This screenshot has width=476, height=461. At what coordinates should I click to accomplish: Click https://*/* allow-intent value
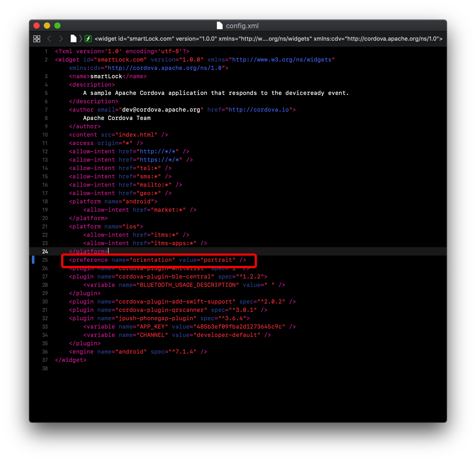point(159,160)
